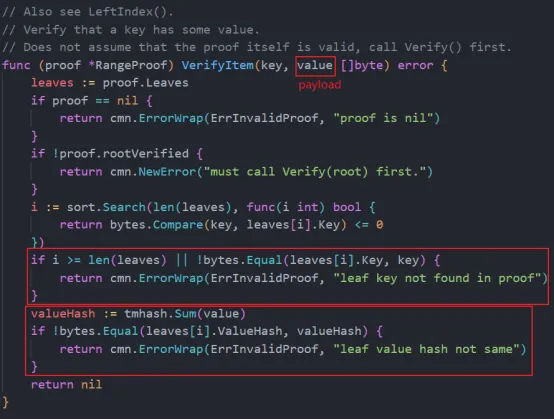Image resolution: width=554 pixels, height=420 pixels.
Task: Select the red-boxed value parameter
Action: point(315,65)
